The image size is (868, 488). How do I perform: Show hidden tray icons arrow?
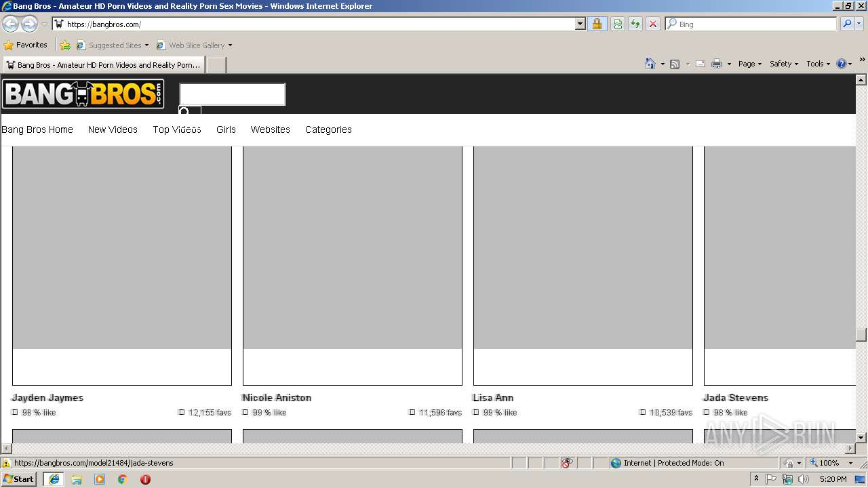pos(756,479)
